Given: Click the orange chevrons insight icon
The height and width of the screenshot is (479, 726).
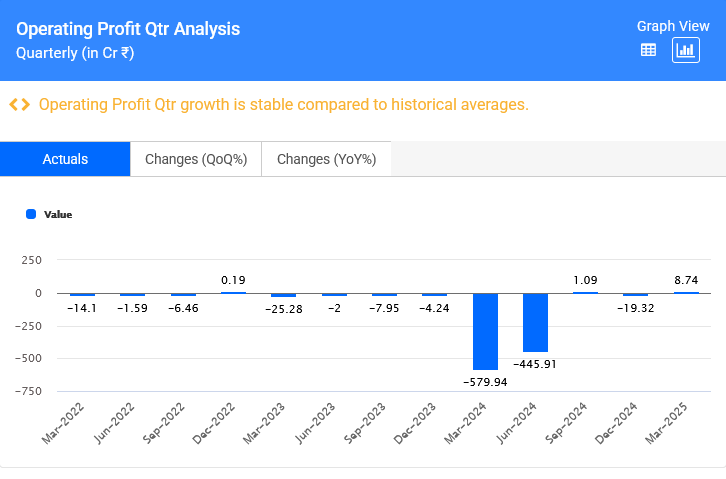Looking at the screenshot, I should click(19, 105).
